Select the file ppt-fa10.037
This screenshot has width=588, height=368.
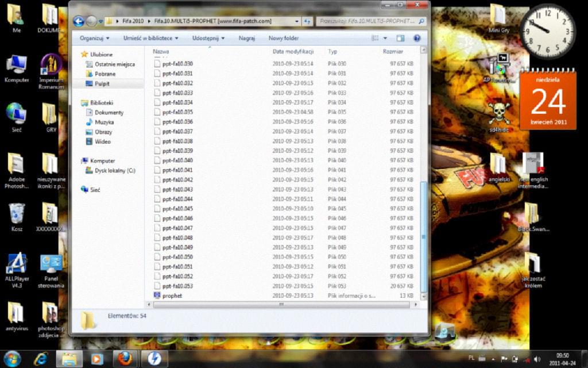[177, 132]
